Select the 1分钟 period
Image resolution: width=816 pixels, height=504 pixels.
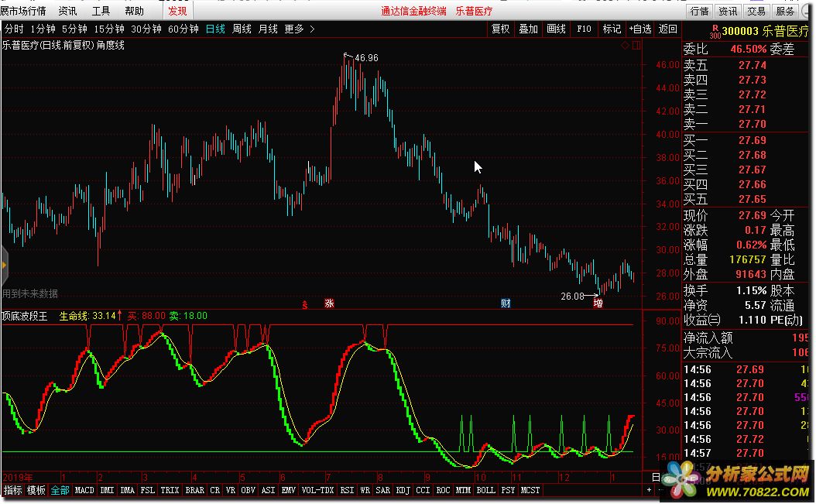(x=43, y=29)
